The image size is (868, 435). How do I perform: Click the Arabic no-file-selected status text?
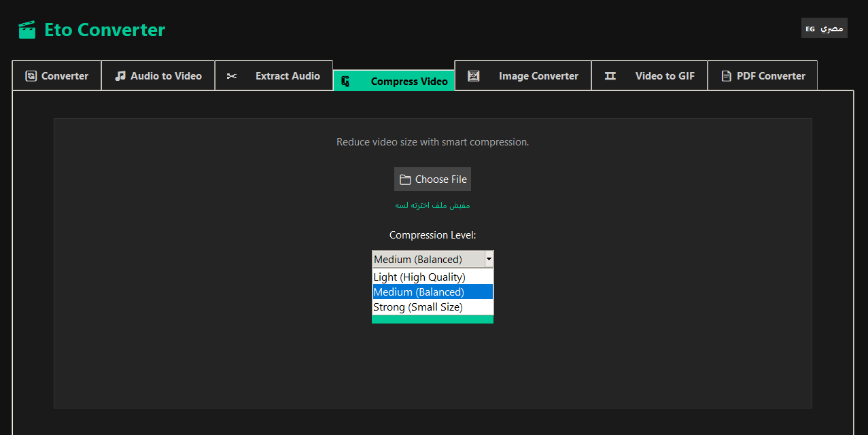[432, 205]
